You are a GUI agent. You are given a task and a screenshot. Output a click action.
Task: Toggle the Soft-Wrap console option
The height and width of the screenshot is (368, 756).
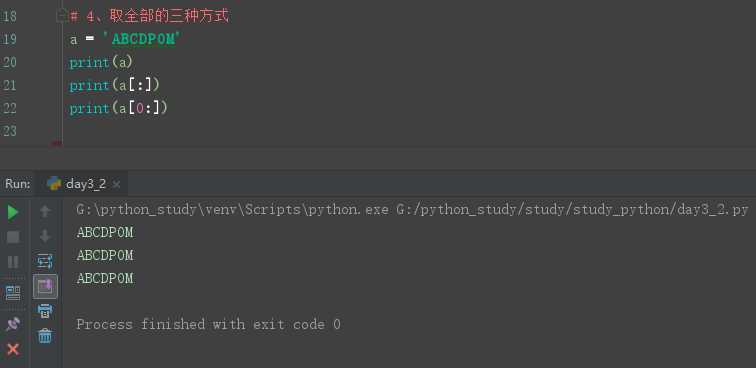45,261
